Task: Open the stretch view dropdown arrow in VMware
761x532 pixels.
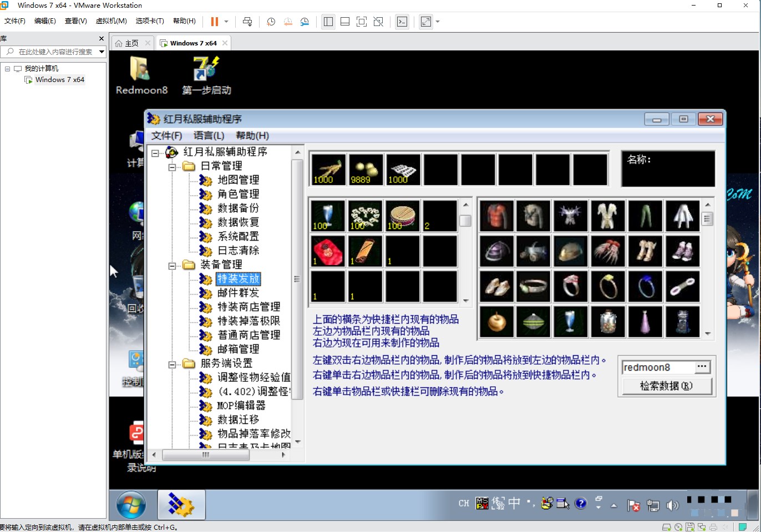Action: click(438, 22)
